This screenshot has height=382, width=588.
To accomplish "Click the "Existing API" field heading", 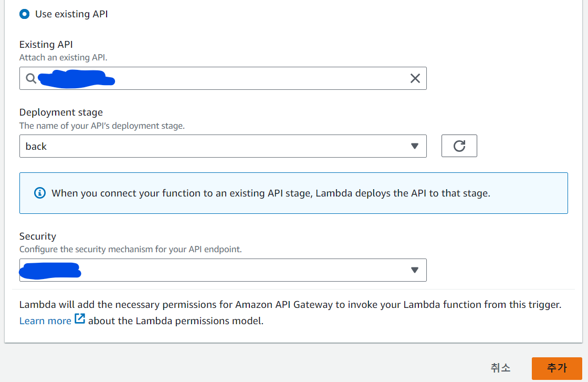I will (x=46, y=45).
